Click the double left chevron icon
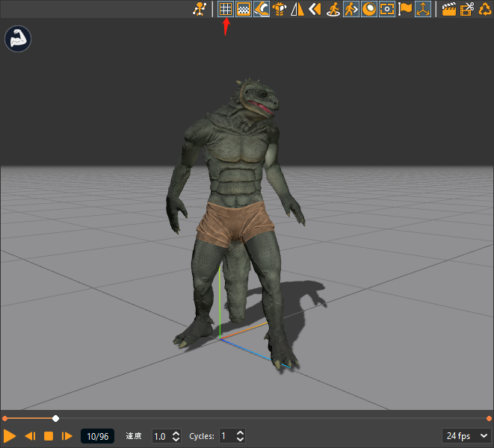 coord(315,9)
